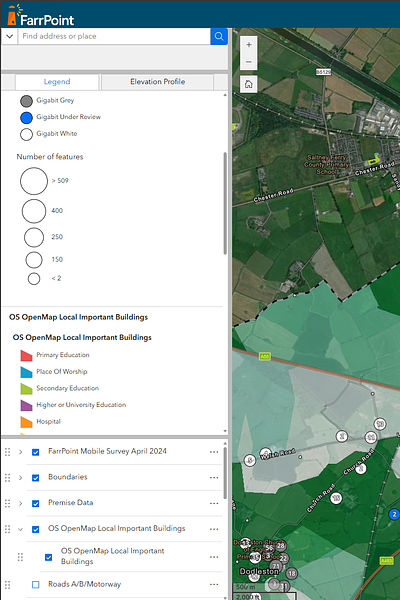400x600 pixels.
Task: Switch to the Elevation Profile tab
Action: tap(157, 82)
